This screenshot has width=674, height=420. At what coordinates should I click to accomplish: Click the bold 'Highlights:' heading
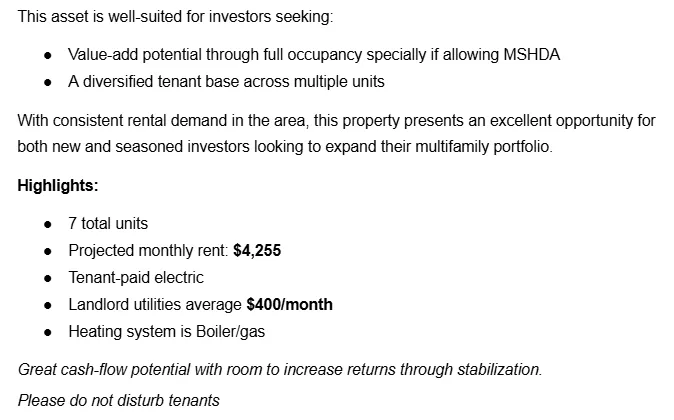(58, 186)
